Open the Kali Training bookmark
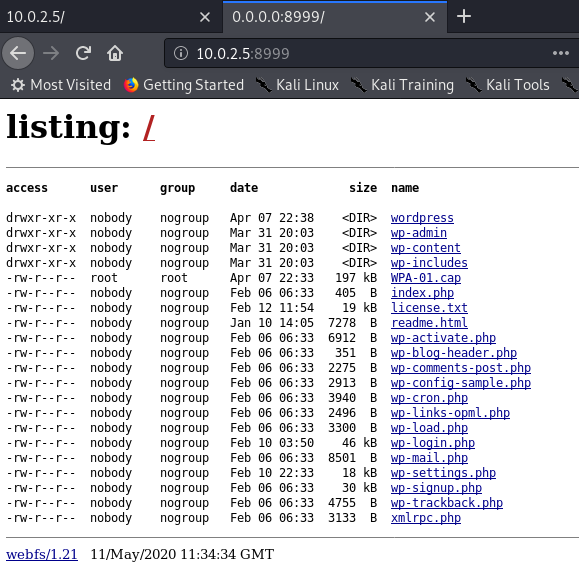Image resolution: width=579 pixels, height=564 pixels. [x=402, y=85]
